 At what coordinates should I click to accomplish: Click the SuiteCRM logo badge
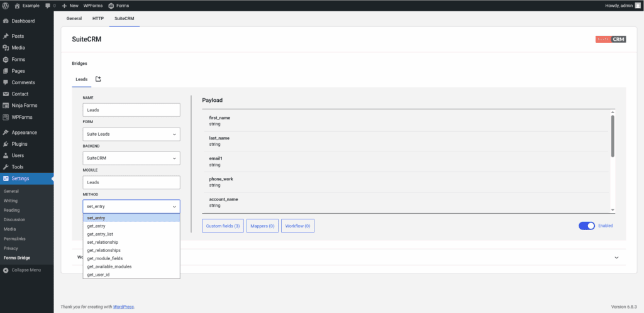[611, 40]
